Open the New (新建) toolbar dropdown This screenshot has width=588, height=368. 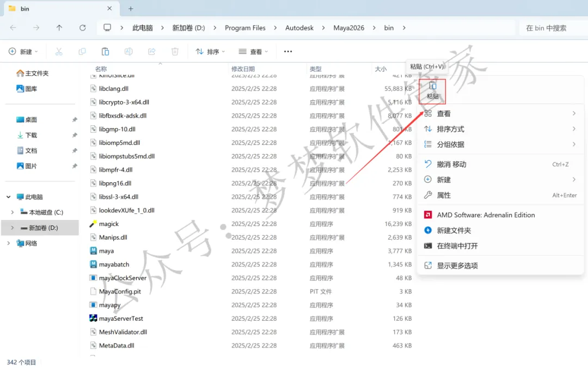23,51
